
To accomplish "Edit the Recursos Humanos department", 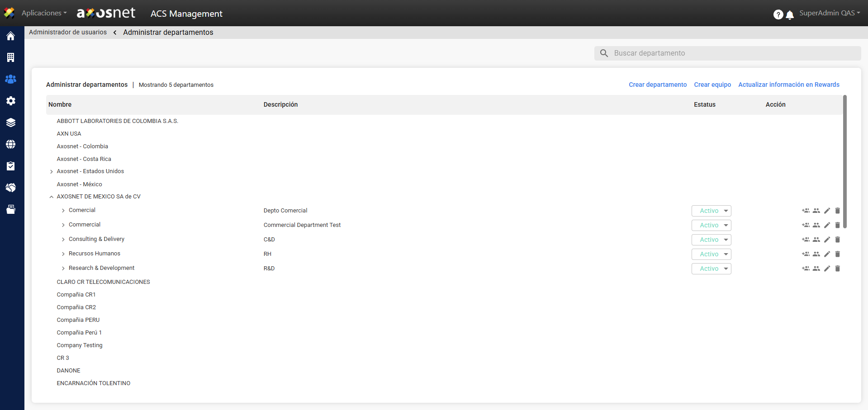I will (x=827, y=254).
